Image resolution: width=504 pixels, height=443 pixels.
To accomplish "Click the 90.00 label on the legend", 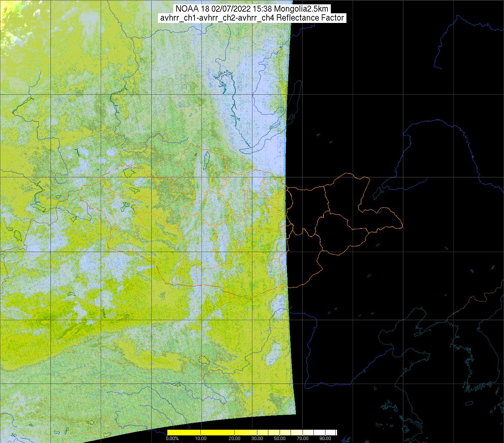I will [325, 439].
